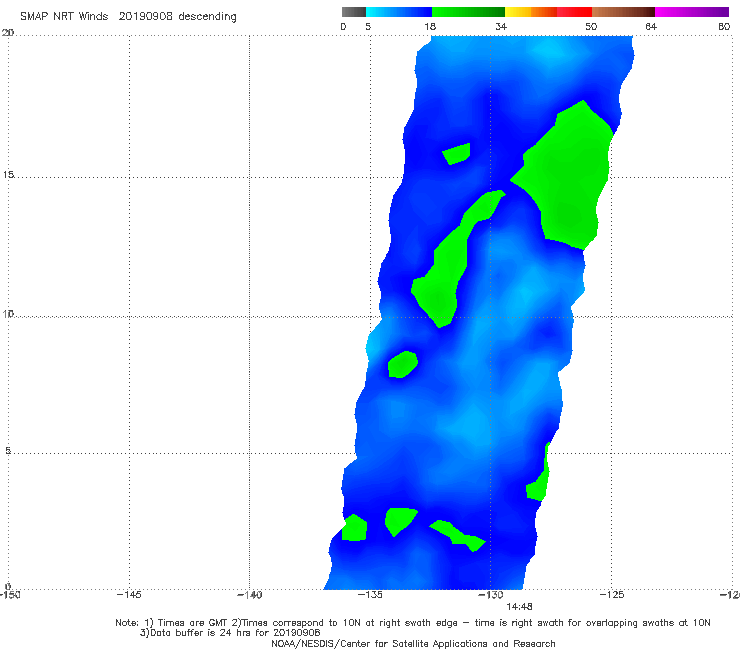Click the longitude axis label '-125'

(x=612, y=595)
